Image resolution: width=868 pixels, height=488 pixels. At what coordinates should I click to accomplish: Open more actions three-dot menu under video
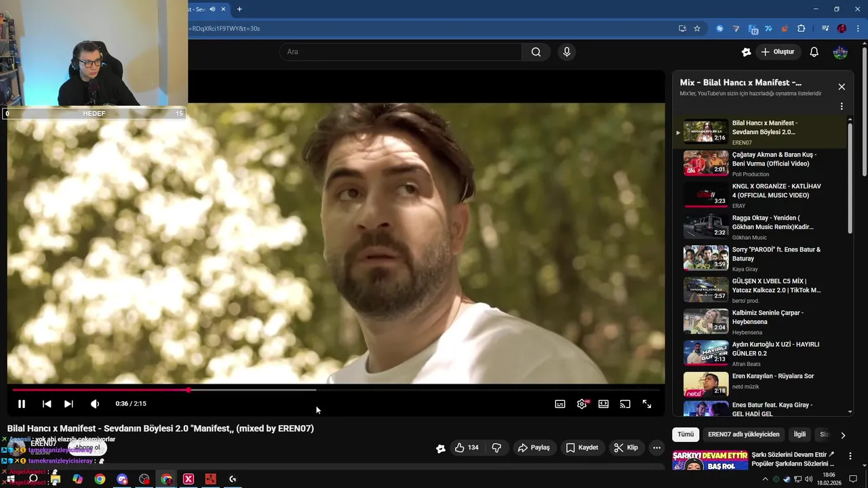[656, 448]
